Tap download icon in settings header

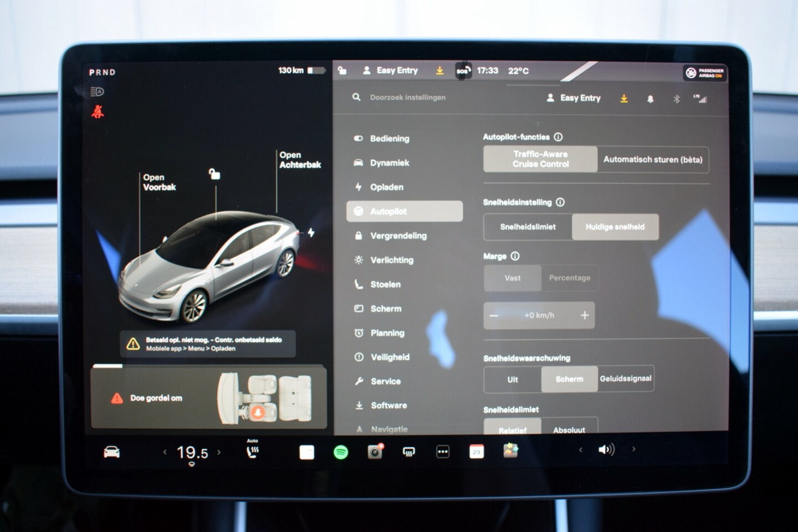624,98
